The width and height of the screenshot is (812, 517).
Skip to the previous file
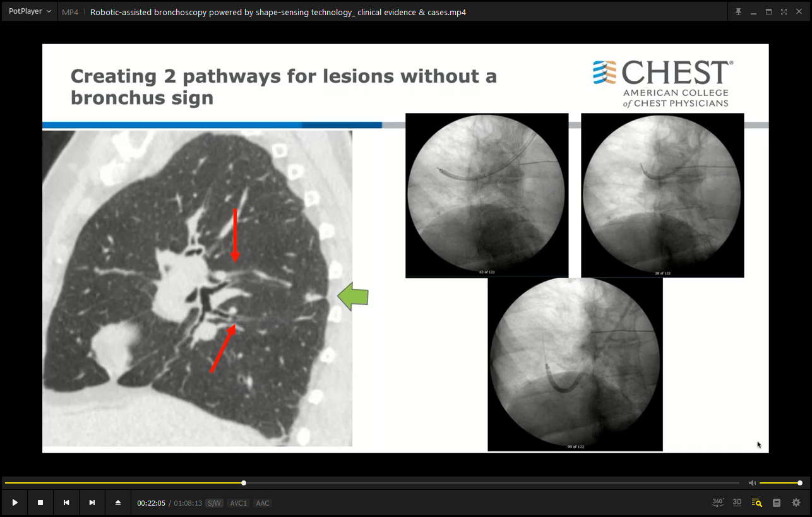66,502
